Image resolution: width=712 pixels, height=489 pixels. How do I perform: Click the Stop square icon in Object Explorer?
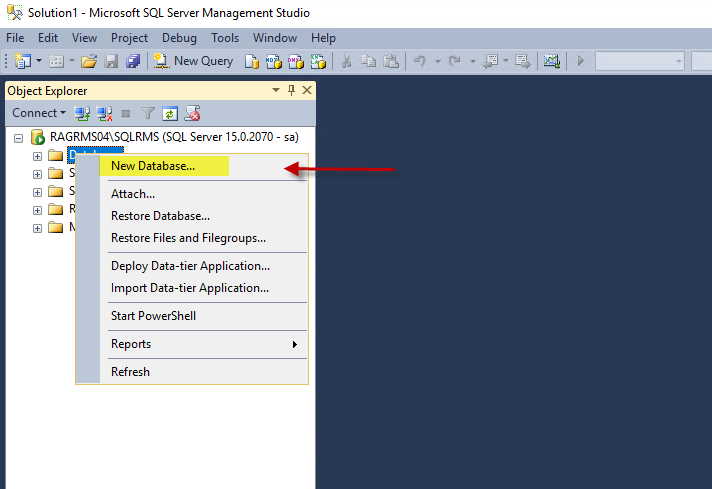point(126,114)
